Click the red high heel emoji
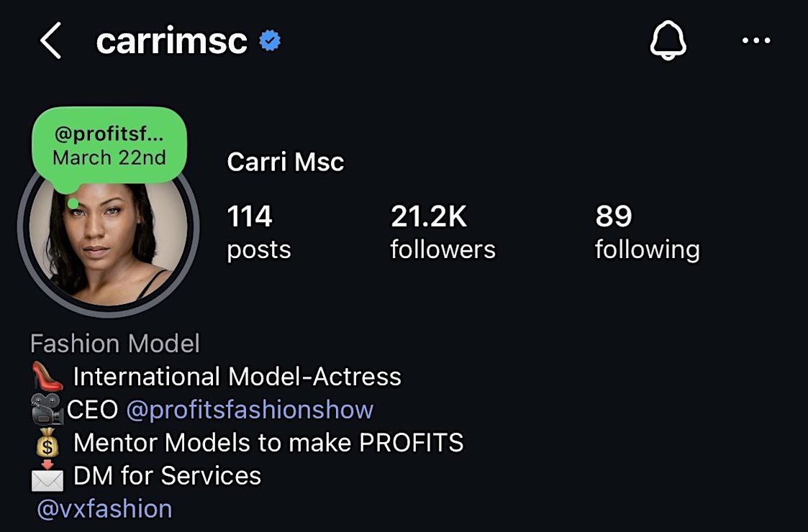 [x=47, y=377]
